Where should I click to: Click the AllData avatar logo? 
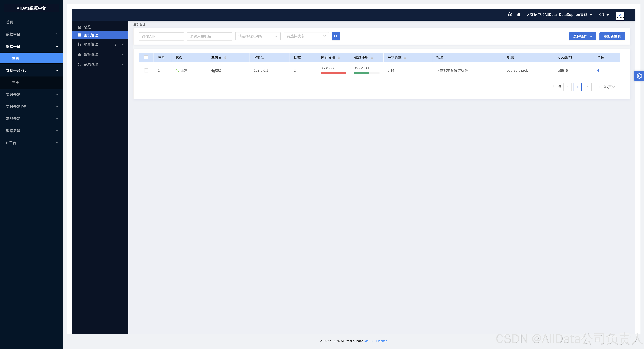pyautogui.click(x=620, y=16)
